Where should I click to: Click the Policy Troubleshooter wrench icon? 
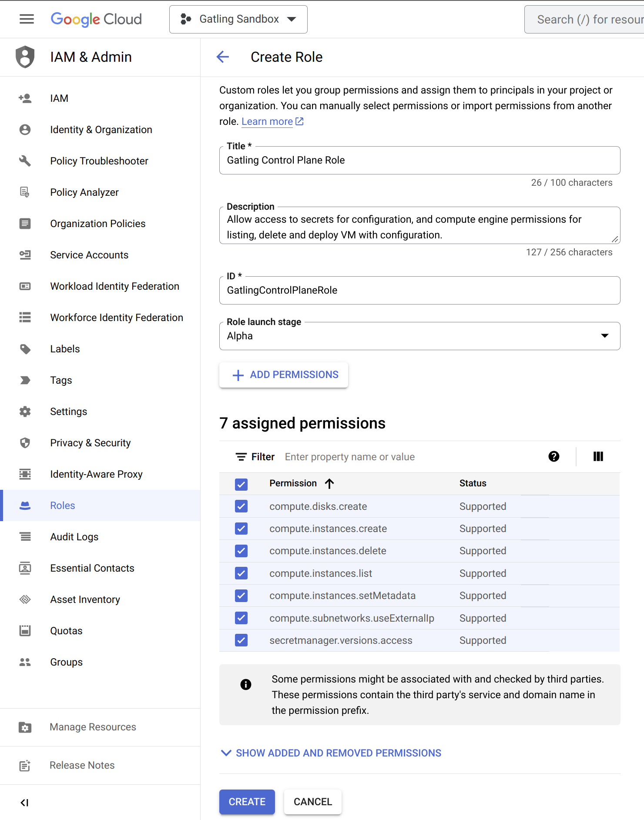pos(25,161)
